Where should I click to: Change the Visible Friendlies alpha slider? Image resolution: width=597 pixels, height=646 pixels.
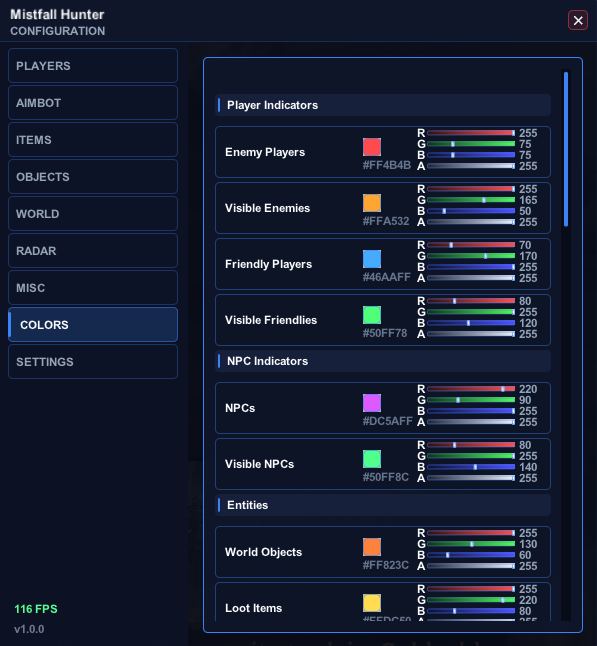[471, 334]
